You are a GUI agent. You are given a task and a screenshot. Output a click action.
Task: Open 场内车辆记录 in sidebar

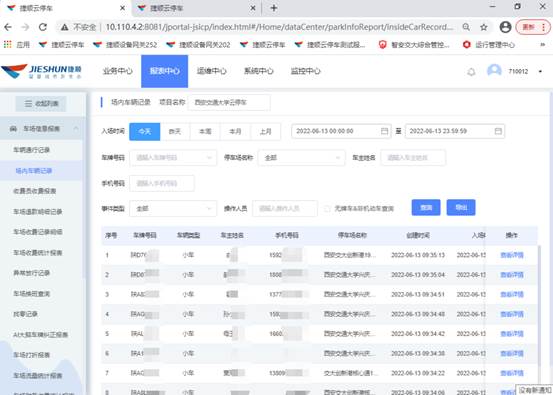pyautogui.click(x=34, y=171)
